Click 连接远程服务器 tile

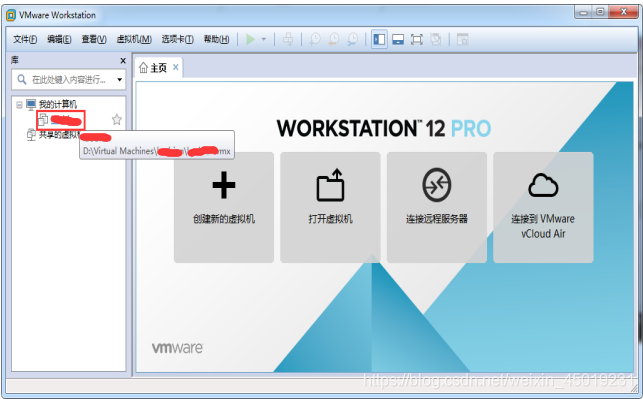click(437, 207)
